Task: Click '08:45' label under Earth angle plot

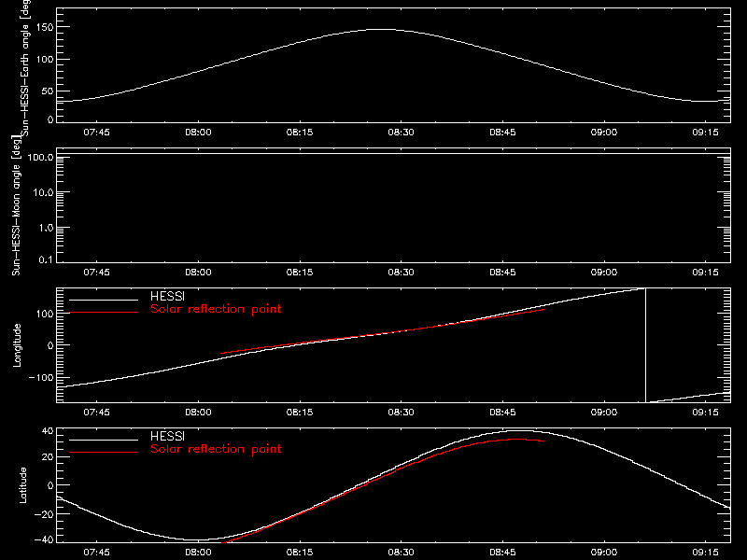Action: click(502, 133)
